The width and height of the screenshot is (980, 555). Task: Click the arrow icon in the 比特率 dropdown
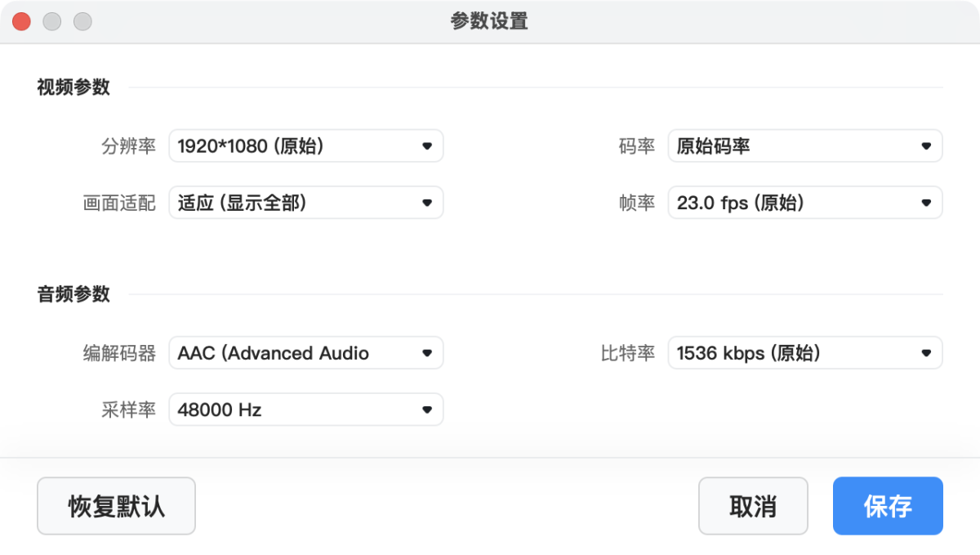(926, 353)
